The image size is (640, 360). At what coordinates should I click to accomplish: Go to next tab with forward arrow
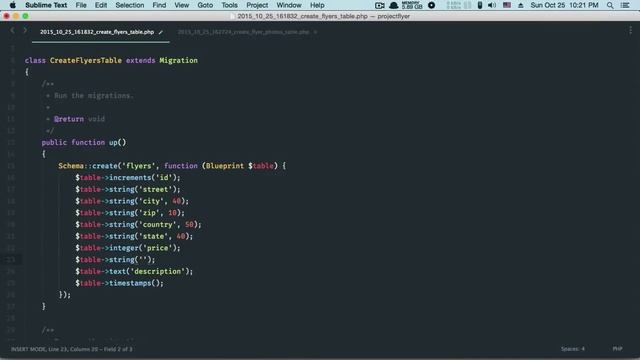[x=25, y=31]
